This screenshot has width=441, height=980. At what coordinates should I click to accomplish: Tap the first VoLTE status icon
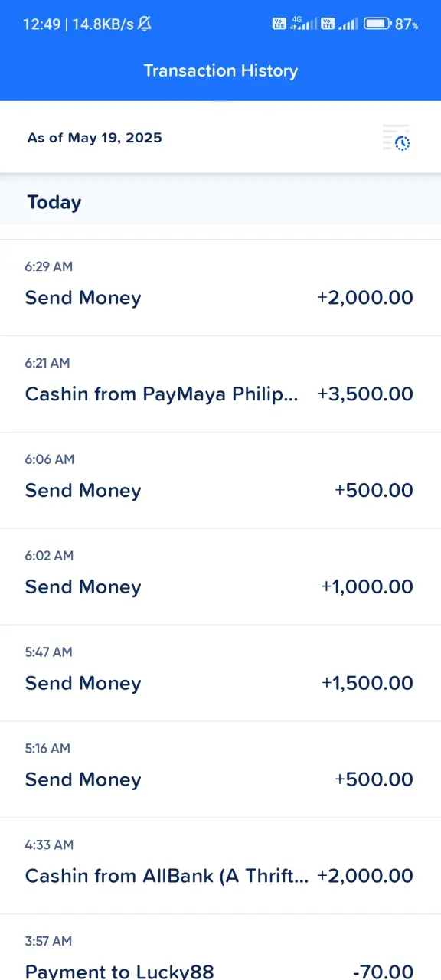(x=279, y=24)
